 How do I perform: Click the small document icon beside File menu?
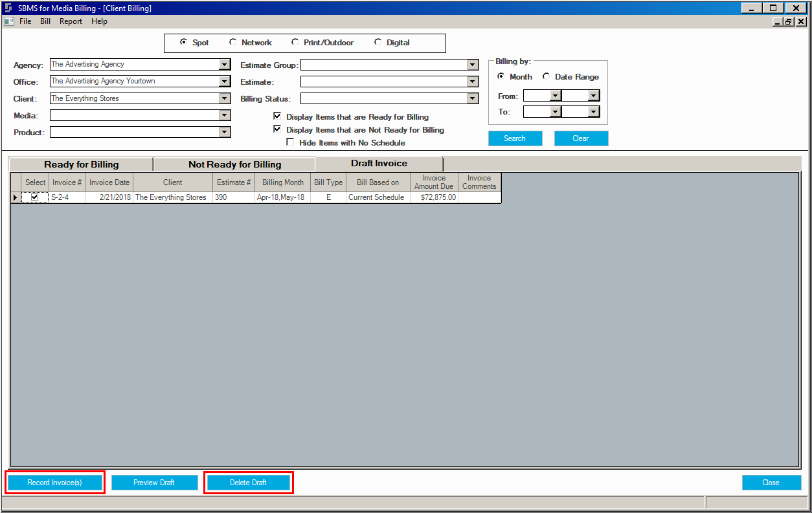[9, 21]
